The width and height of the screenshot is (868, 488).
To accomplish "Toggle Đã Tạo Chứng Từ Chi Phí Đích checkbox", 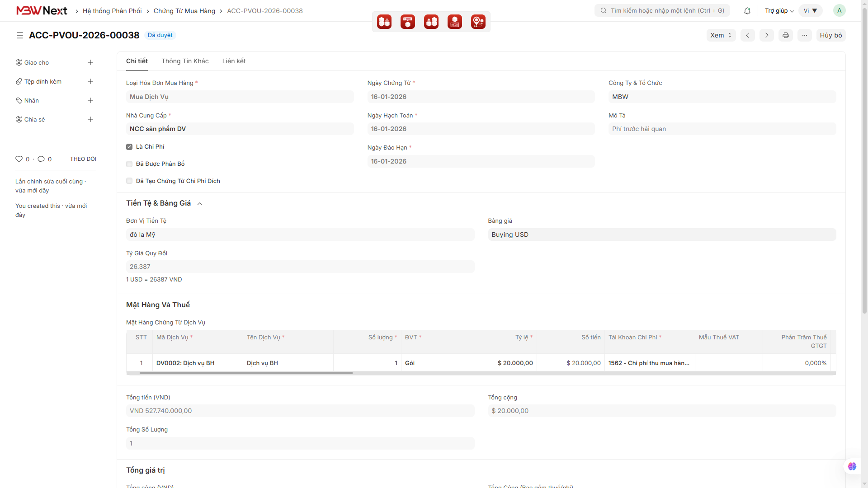I will pyautogui.click(x=129, y=181).
